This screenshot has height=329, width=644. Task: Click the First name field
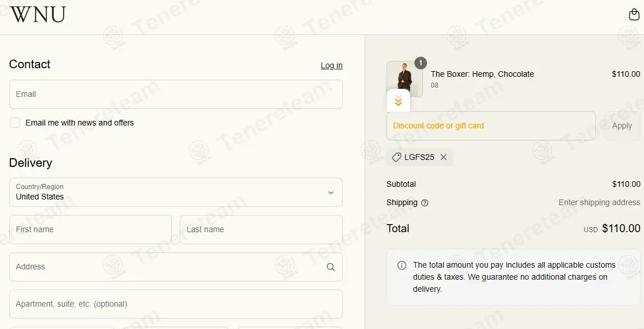click(90, 229)
